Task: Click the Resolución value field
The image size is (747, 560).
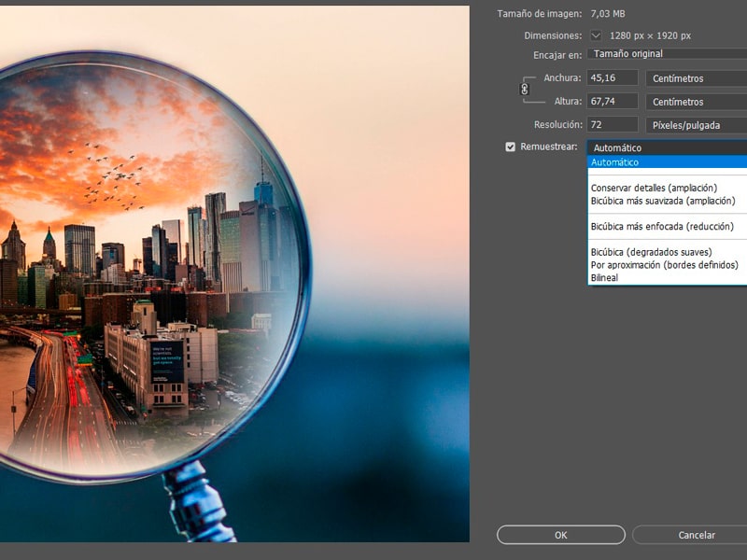Action: 613,125
